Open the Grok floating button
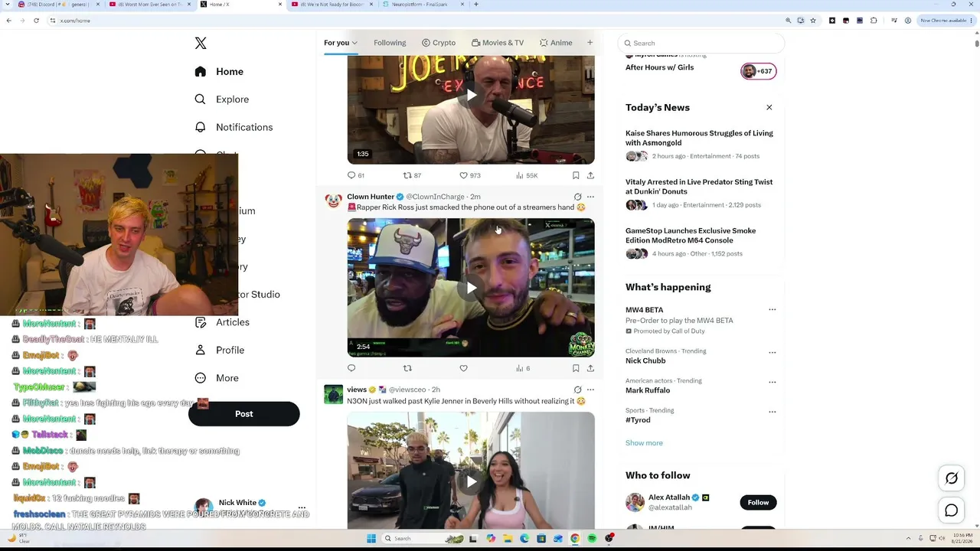 click(952, 478)
